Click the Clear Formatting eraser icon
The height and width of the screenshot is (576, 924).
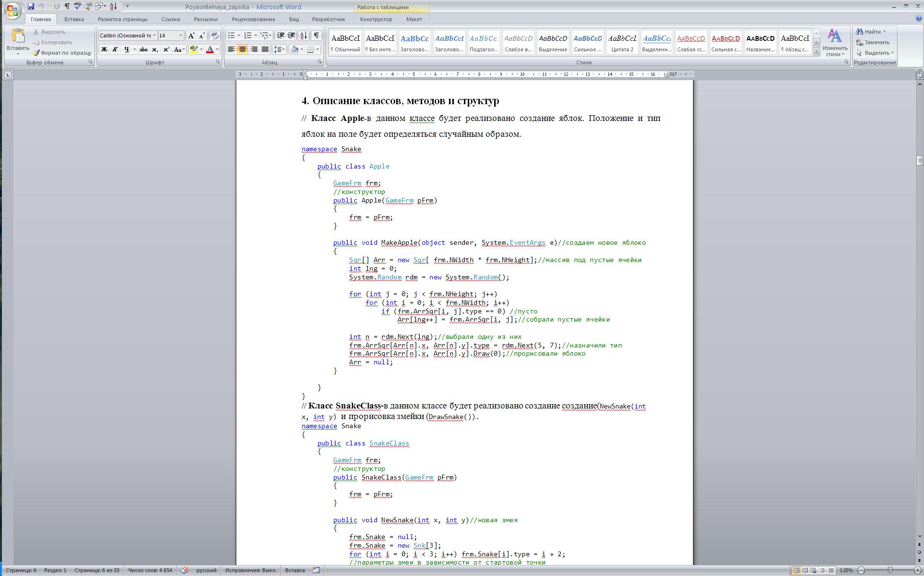[215, 36]
